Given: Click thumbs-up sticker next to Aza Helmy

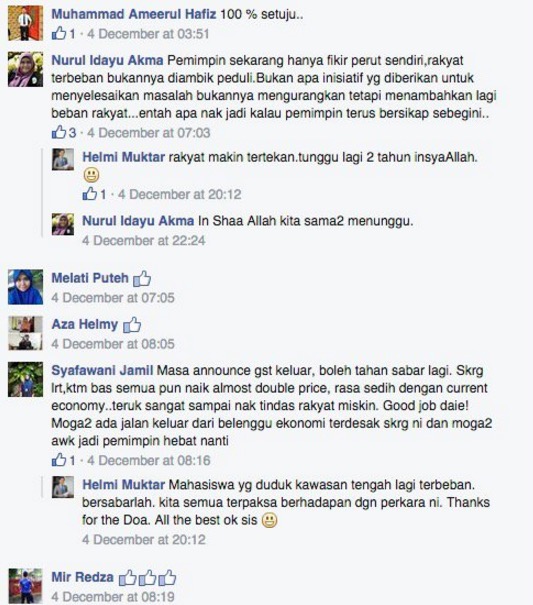Looking at the screenshot, I should 132,324.
